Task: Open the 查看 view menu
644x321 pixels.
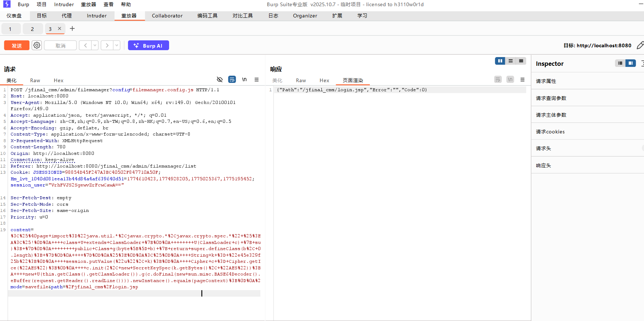Action: point(108,4)
